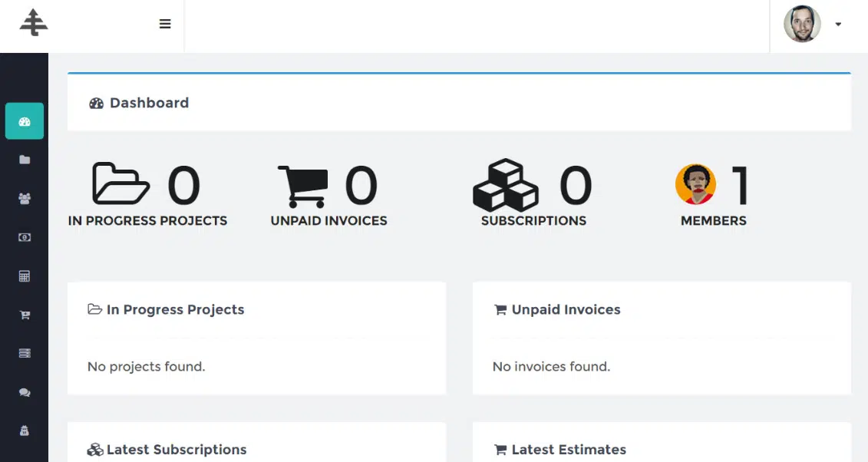
Task: Open the In Progress Projects counter
Action: pyautogui.click(x=147, y=195)
